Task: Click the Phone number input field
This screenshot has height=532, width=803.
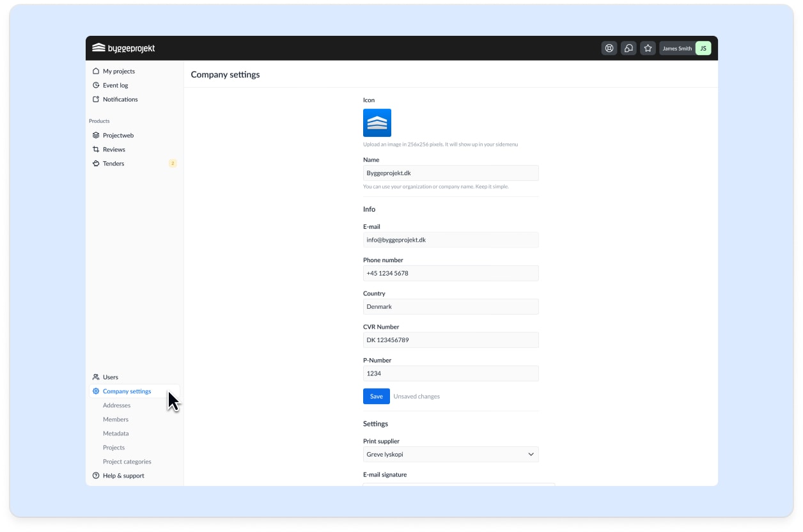Action: [x=451, y=274]
